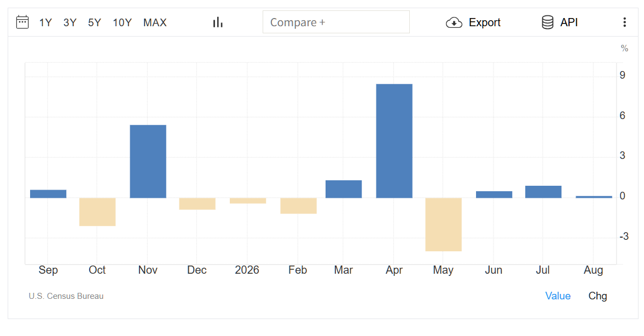
Task: Open the three-dot more options menu
Action: click(624, 22)
